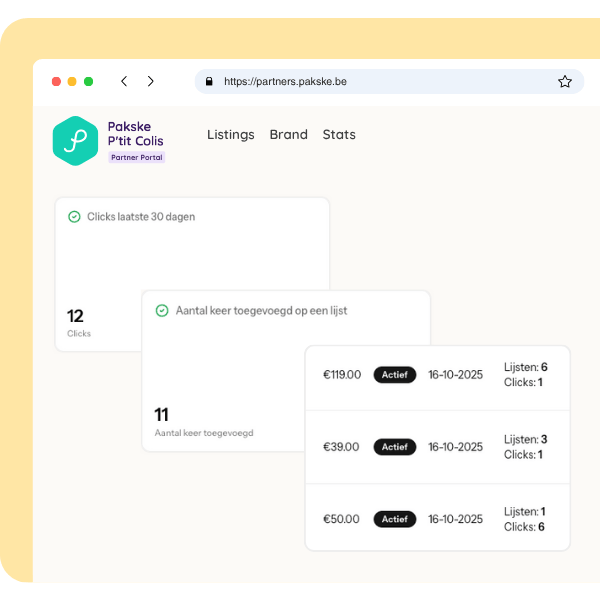The image size is (600, 600).
Task: Click the Clicks caption under 12
Action: (x=79, y=334)
